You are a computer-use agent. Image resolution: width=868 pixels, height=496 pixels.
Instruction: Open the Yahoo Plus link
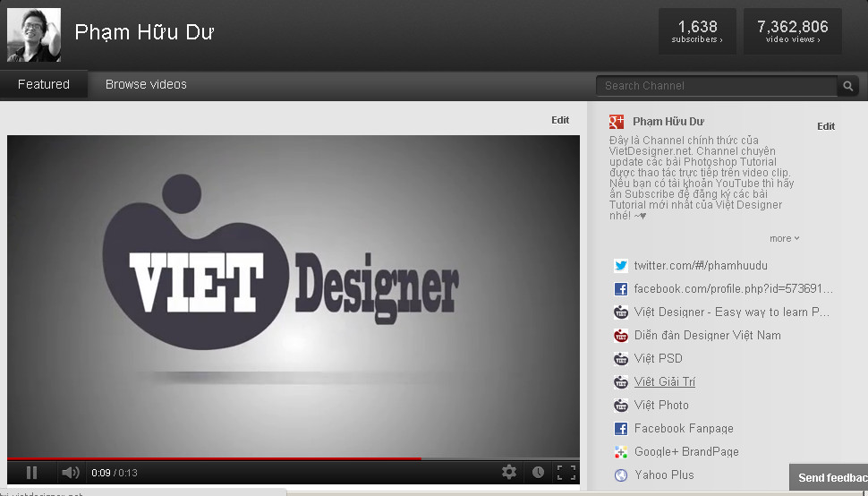(x=664, y=475)
